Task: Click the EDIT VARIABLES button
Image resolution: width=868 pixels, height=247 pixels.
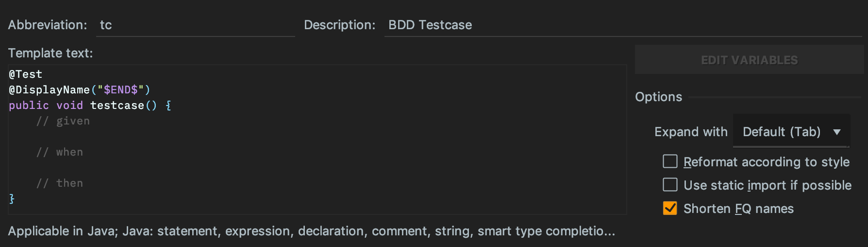Action: pos(749,60)
